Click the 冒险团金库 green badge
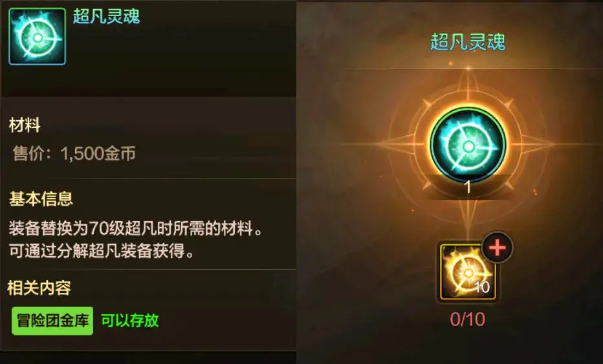The height and width of the screenshot is (364, 603). click(x=52, y=321)
